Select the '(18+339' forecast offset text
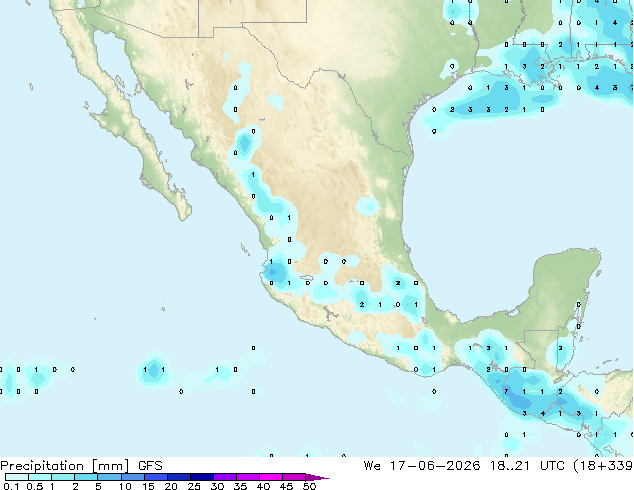The height and width of the screenshot is (490, 634). (603, 466)
